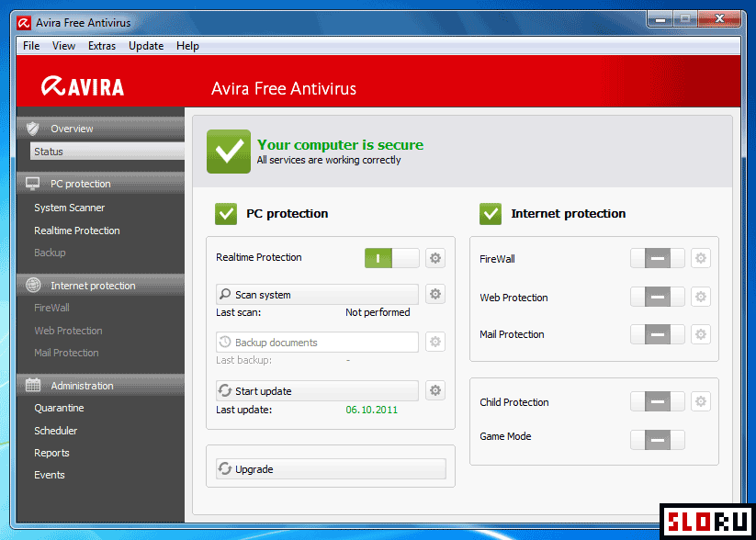Click the last update date 06.10.2011

pyautogui.click(x=372, y=410)
